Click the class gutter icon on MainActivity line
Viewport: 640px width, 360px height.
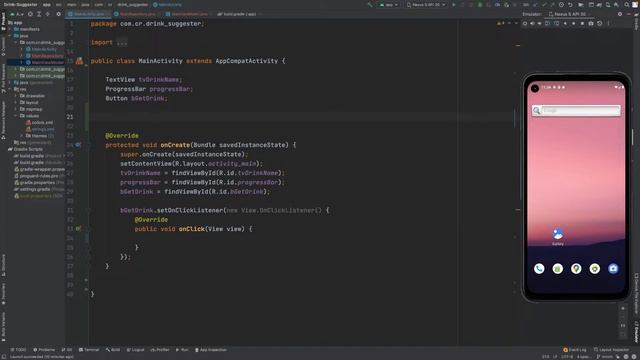pyautogui.click(x=79, y=61)
